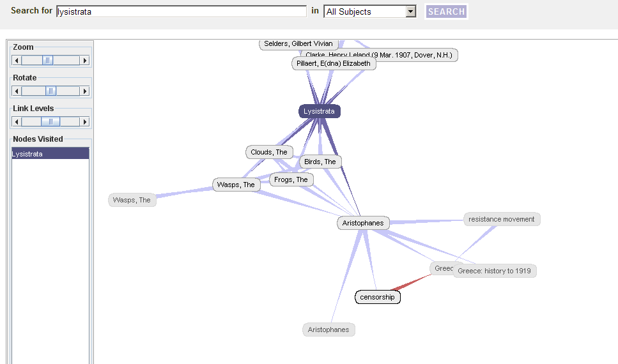Click the Link Levels right arrow
Screen dimensions: 618x364
pos(85,121)
